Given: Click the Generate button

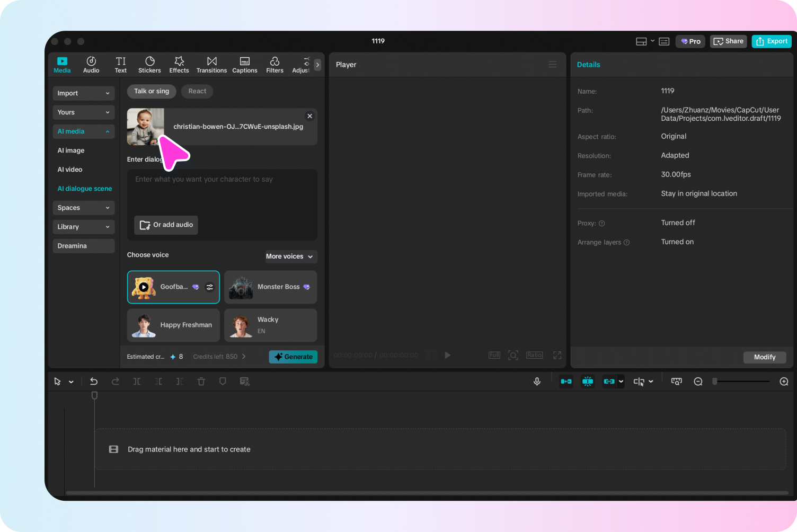Looking at the screenshot, I should (293, 357).
